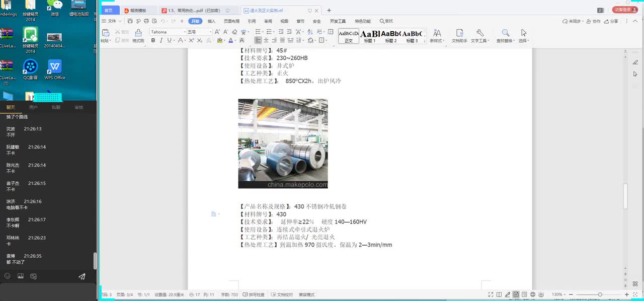Open the Document Assistant (文档助手) tool

coord(459,36)
